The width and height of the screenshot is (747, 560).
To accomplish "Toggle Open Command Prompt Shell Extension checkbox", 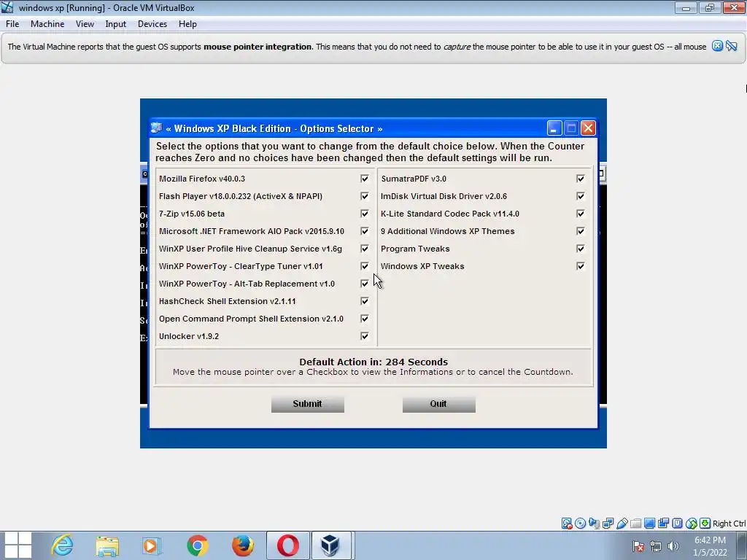I will 365,319.
